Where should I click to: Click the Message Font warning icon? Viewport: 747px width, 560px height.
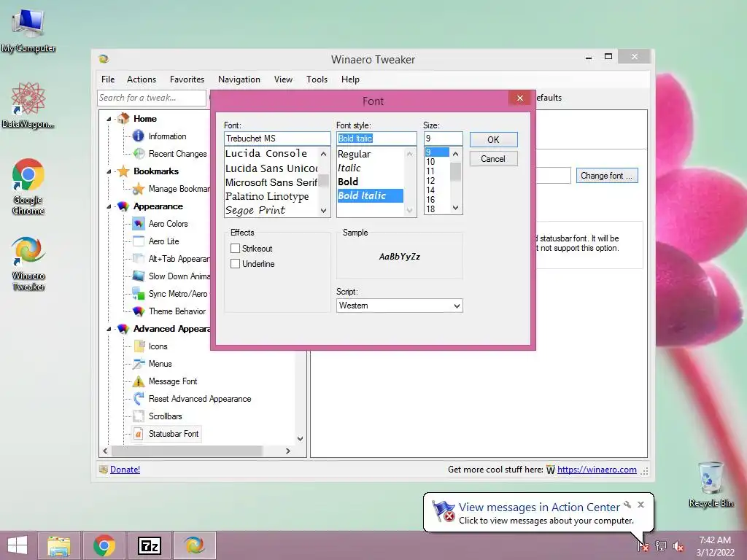[x=139, y=381]
